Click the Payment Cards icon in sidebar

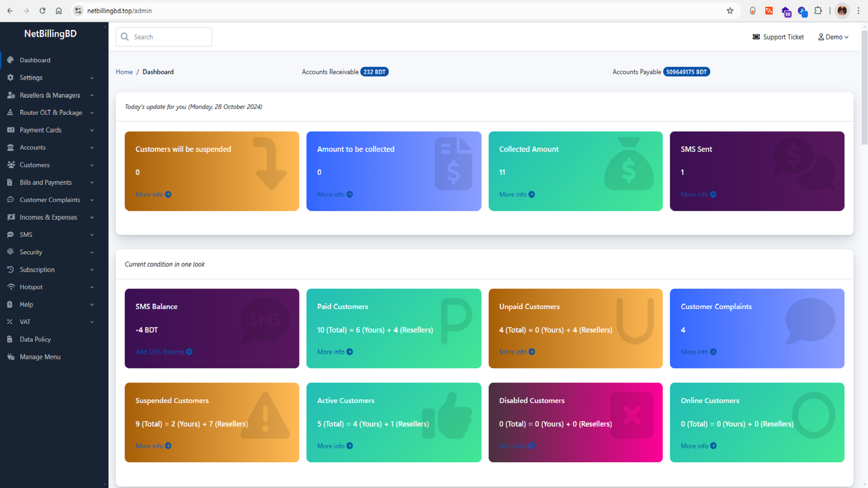click(10, 130)
